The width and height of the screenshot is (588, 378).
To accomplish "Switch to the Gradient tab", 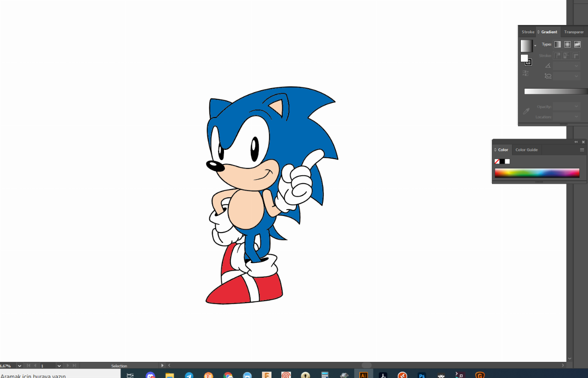I will tap(549, 32).
